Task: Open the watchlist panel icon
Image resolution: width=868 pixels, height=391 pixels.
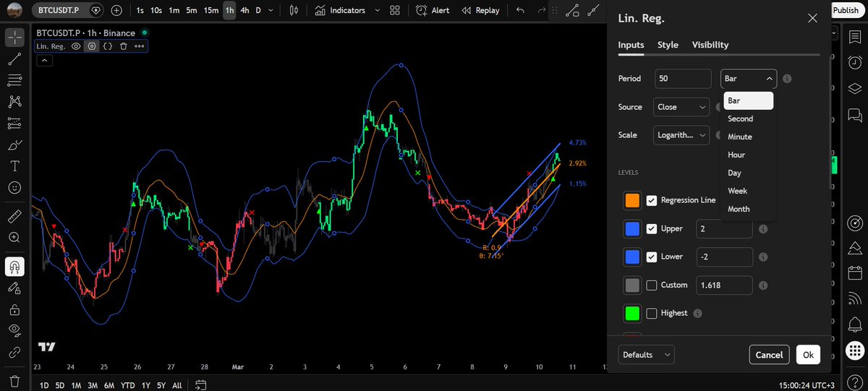Action: (x=854, y=37)
